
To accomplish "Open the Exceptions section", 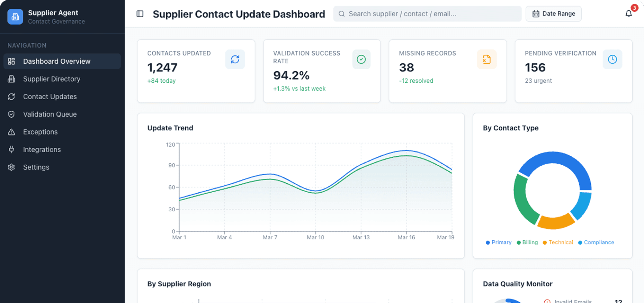I will tap(62, 132).
